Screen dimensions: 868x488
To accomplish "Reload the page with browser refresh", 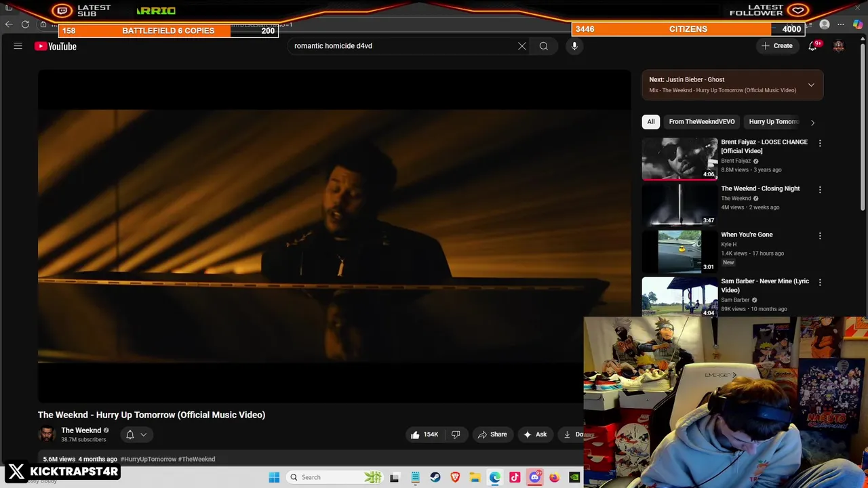I will click(x=26, y=24).
